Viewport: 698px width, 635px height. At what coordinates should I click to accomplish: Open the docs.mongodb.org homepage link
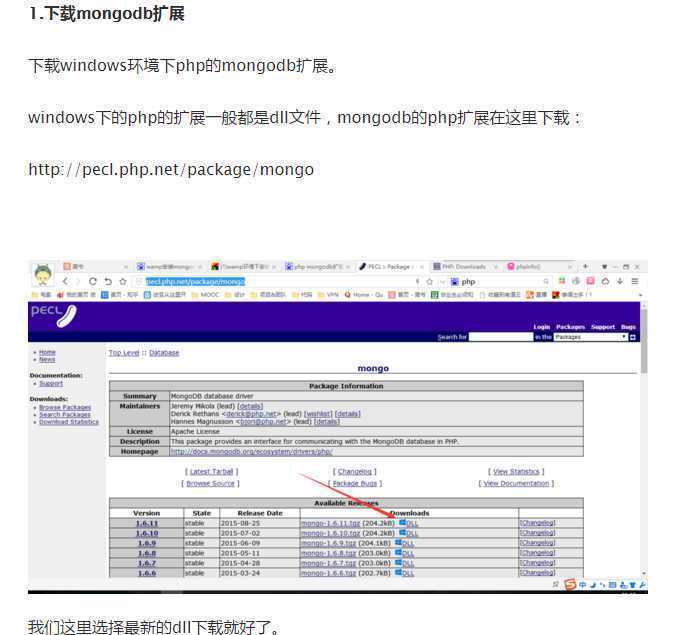click(x=251, y=452)
